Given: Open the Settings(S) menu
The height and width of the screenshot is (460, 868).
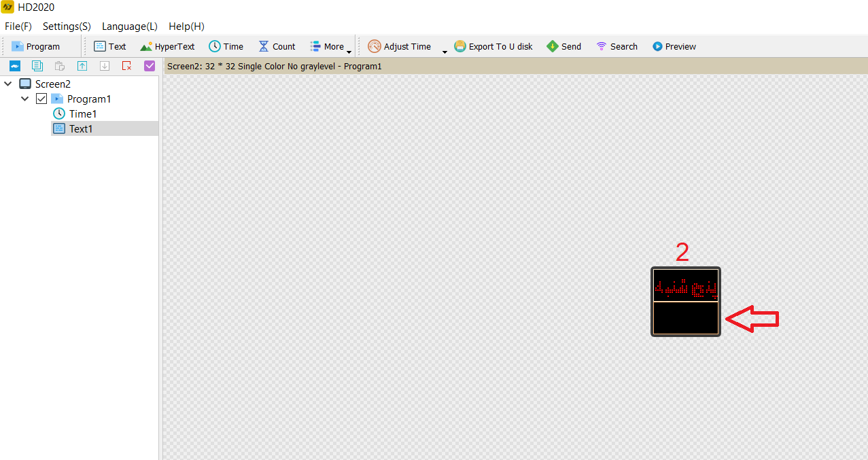Looking at the screenshot, I should [67, 26].
